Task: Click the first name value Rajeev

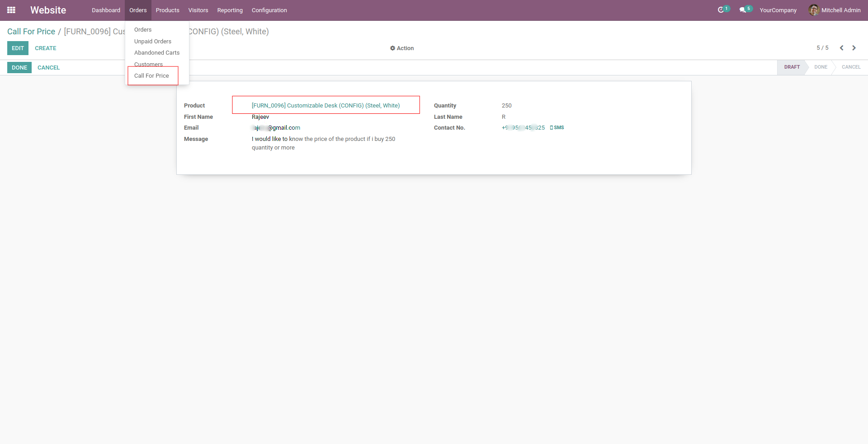Action: [x=260, y=117]
